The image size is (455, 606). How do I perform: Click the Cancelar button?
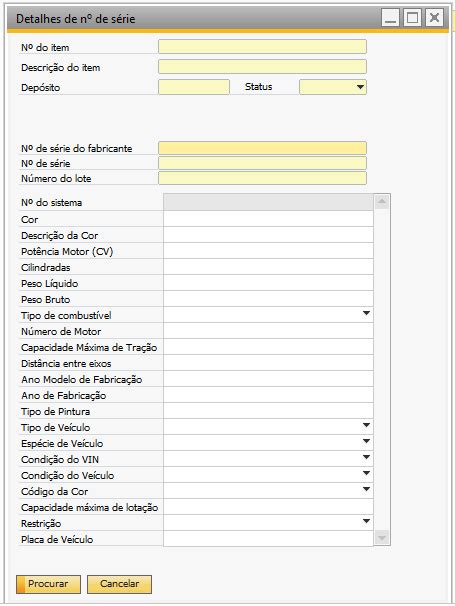point(119,584)
